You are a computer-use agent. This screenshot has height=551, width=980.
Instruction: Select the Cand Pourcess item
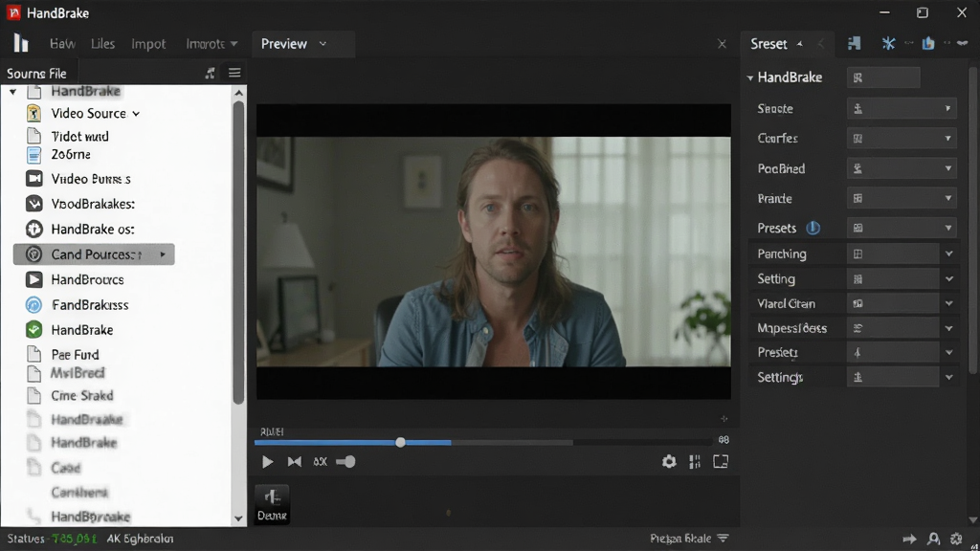(94, 254)
